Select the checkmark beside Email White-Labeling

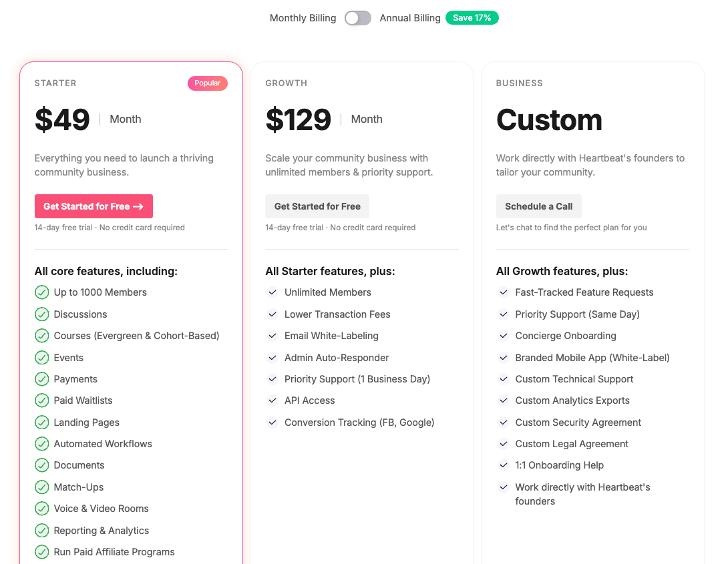[272, 336]
